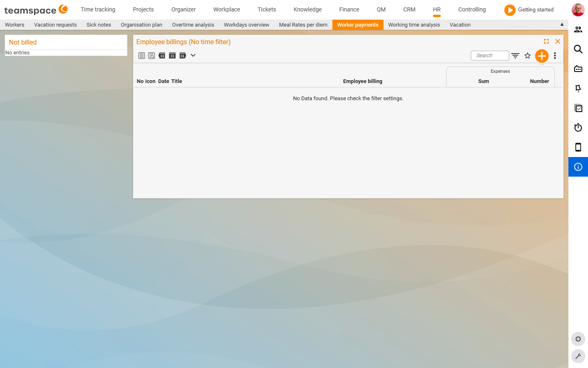588x368 pixels.
Task: Open the CRM menu
Action: coord(409,9)
